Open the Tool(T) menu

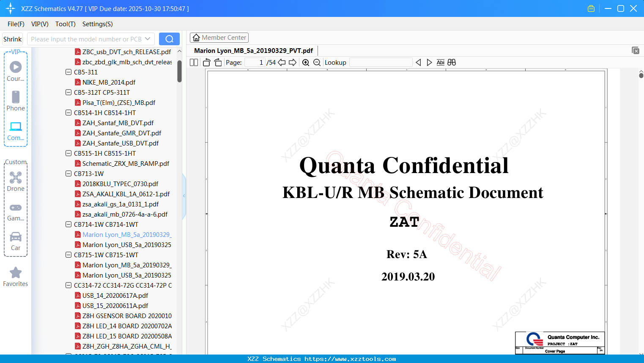[x=66, y=24]
